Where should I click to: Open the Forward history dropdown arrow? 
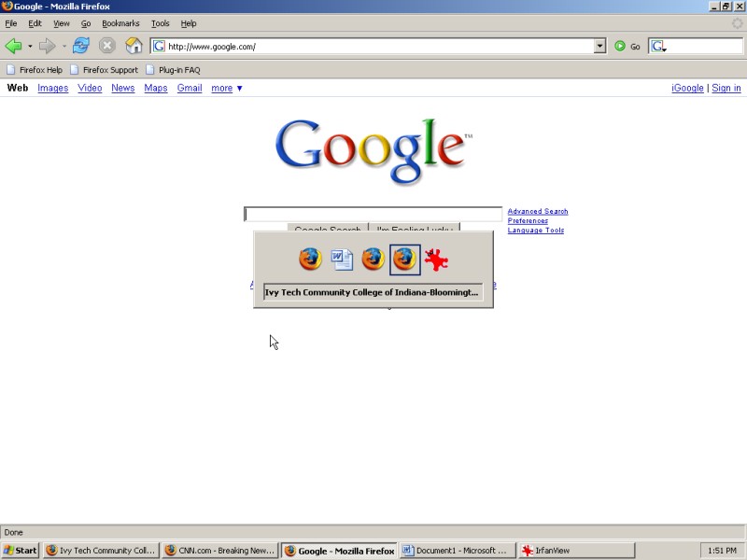63,46
